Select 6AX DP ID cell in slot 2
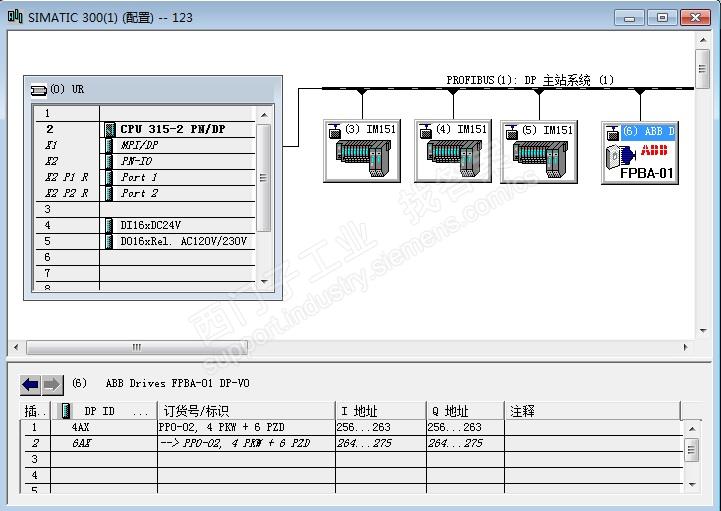This screenshot has height=511, width=721. (104, 443)
